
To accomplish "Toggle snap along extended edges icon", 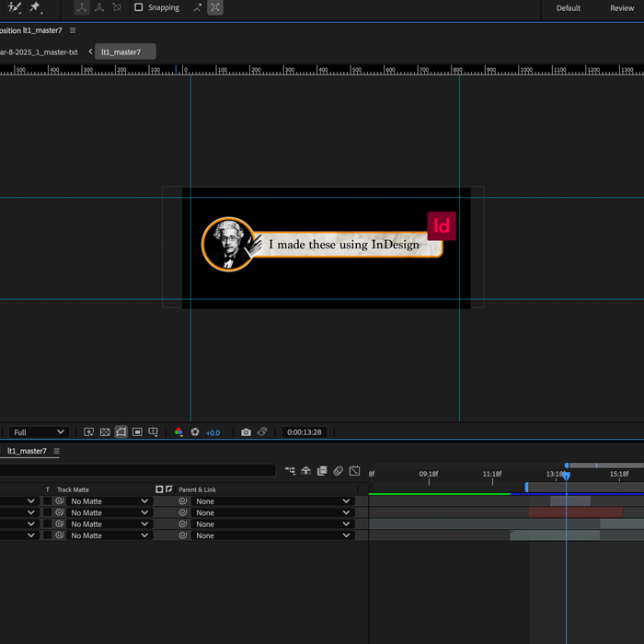I will [198, 7].
